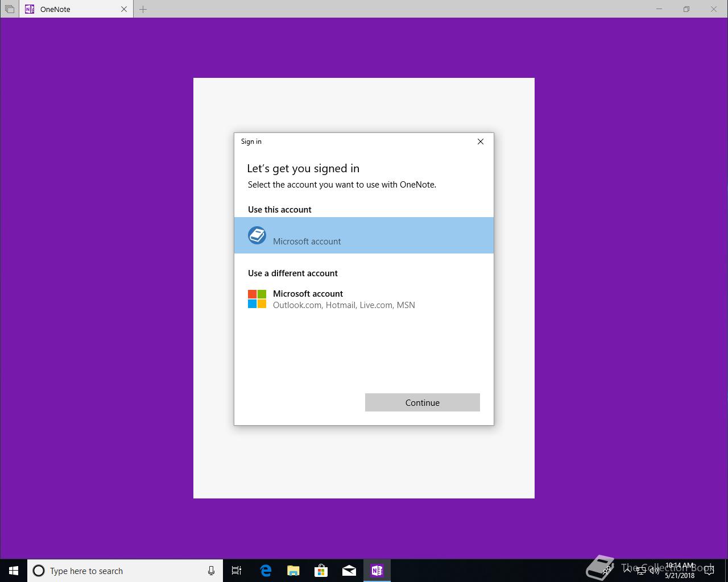
Task: Show hidden system tray icons
Action: coord(627,571)
